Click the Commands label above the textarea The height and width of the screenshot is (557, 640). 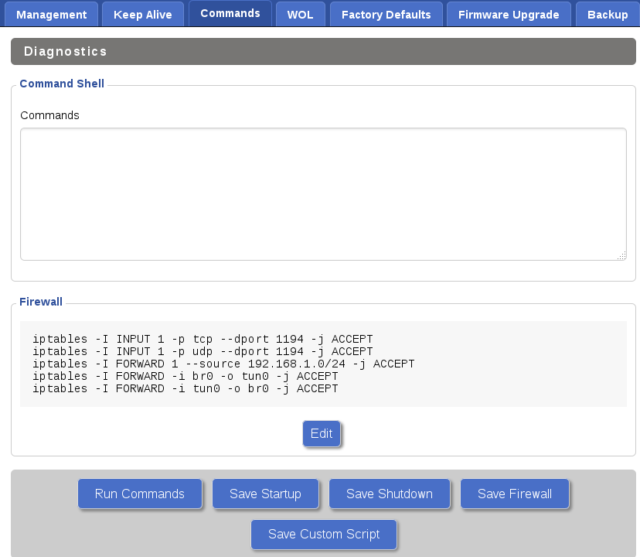point(50,115)
